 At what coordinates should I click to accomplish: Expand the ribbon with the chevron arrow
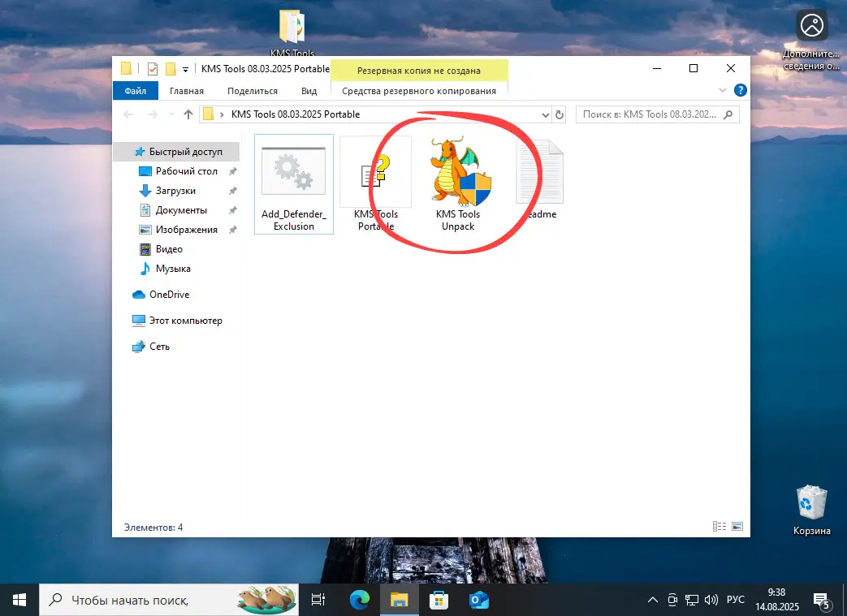coord(723,91)
